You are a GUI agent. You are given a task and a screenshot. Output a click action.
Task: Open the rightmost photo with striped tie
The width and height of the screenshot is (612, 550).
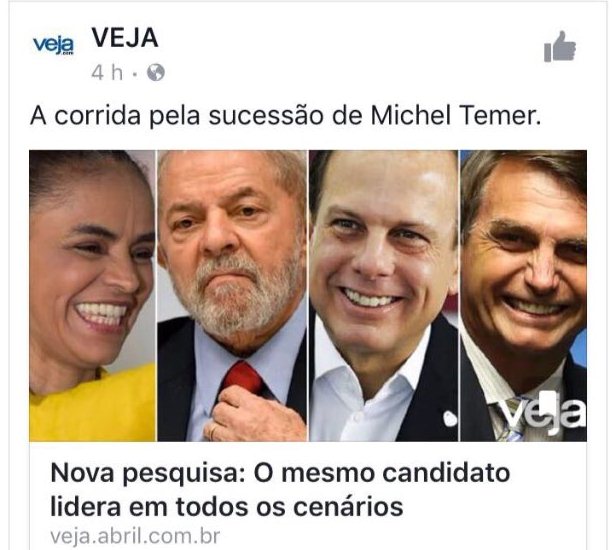[x=523, y=295]
